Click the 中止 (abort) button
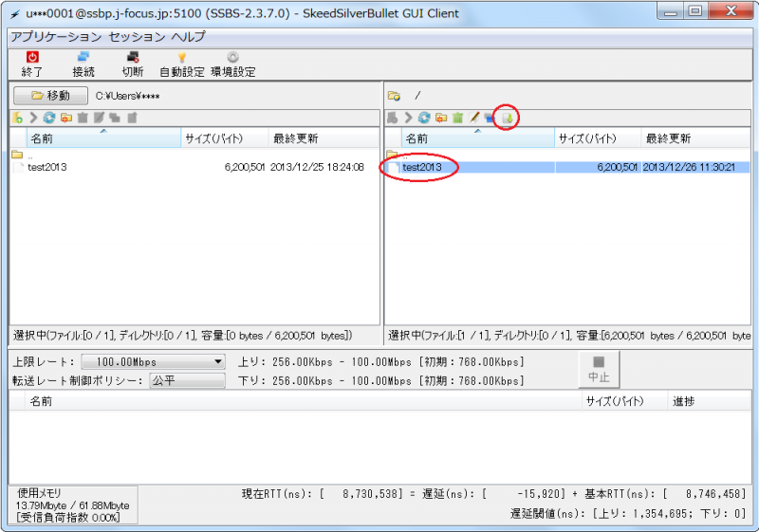The height and width of the screenshot is (532, 759). [599, 370]
